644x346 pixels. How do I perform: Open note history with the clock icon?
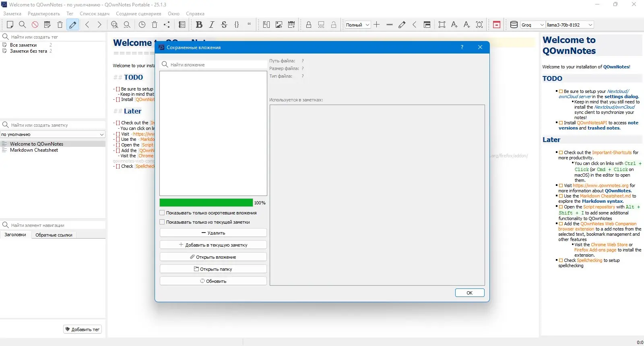point(142,25)
